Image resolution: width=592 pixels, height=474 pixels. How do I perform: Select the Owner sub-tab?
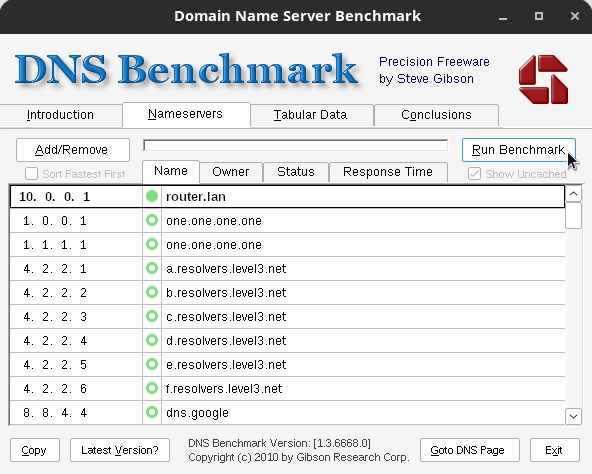231,172
